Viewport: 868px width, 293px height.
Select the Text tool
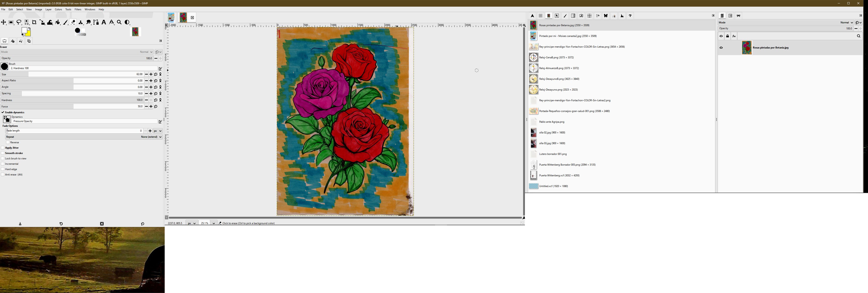pos(104,22)
